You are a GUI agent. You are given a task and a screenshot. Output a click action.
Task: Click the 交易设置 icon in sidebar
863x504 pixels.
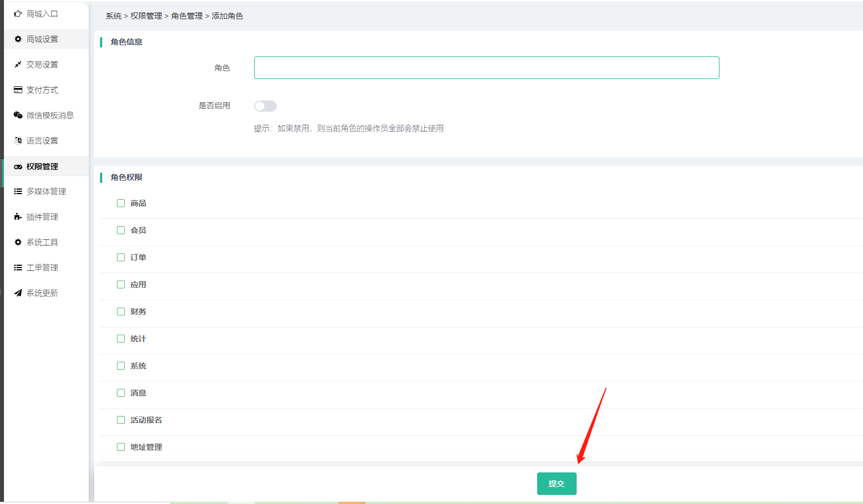18,64
